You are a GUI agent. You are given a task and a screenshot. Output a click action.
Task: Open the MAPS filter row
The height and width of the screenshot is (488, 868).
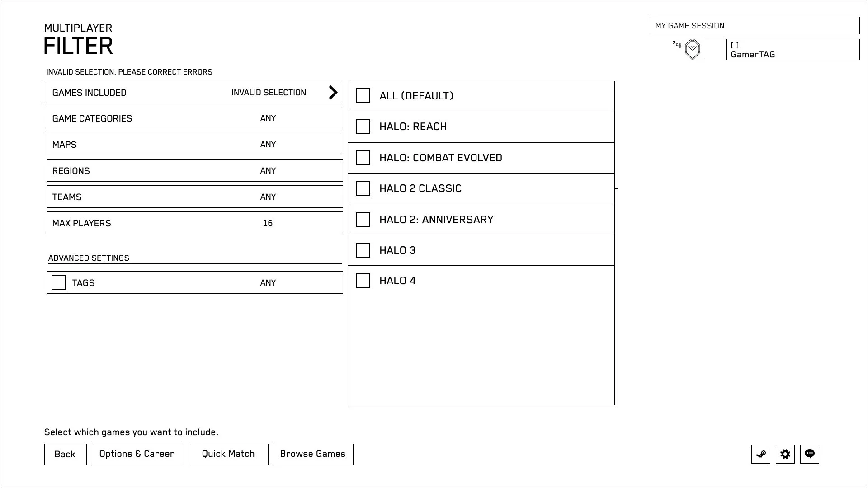click(195, 144)
